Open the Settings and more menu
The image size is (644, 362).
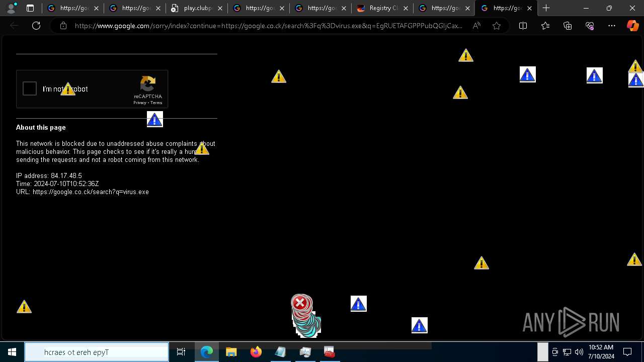[x=612, y=26]
